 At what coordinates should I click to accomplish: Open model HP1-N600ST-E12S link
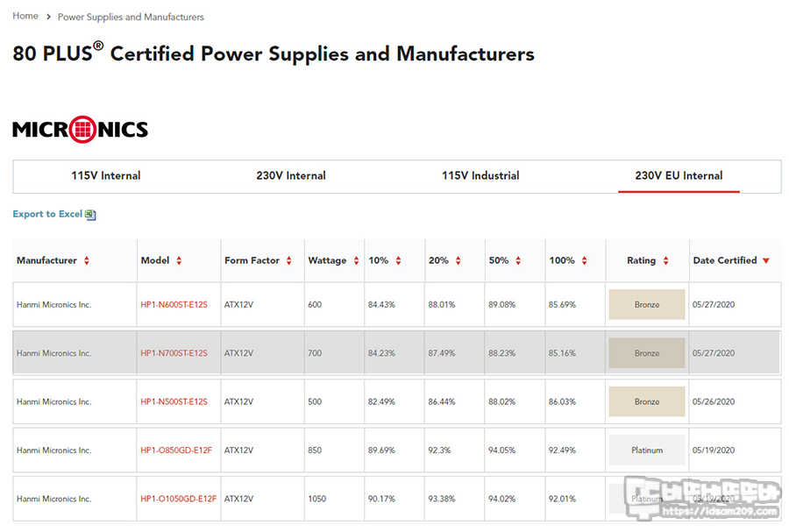tap(174, 305)
